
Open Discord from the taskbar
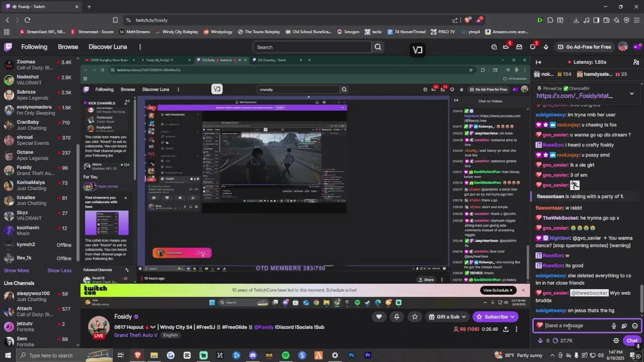[x=253, y=355]
